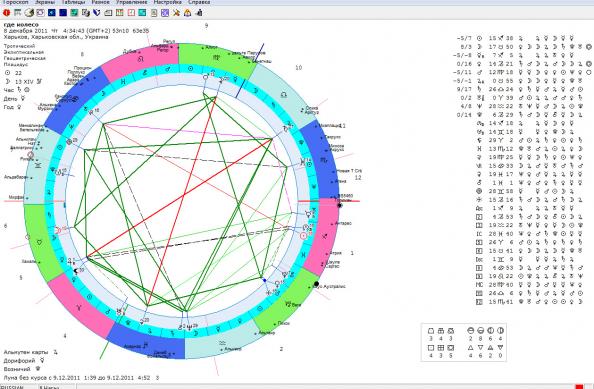Click the yellow warning triangle toolbar icon
This screenshot has width=594, height=389.
187,13
